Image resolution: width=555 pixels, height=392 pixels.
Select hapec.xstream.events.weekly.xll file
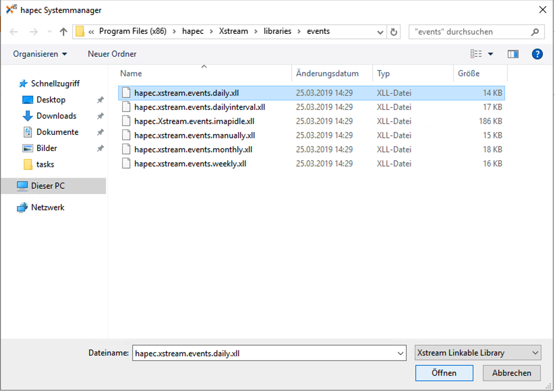tap(190, 164)
